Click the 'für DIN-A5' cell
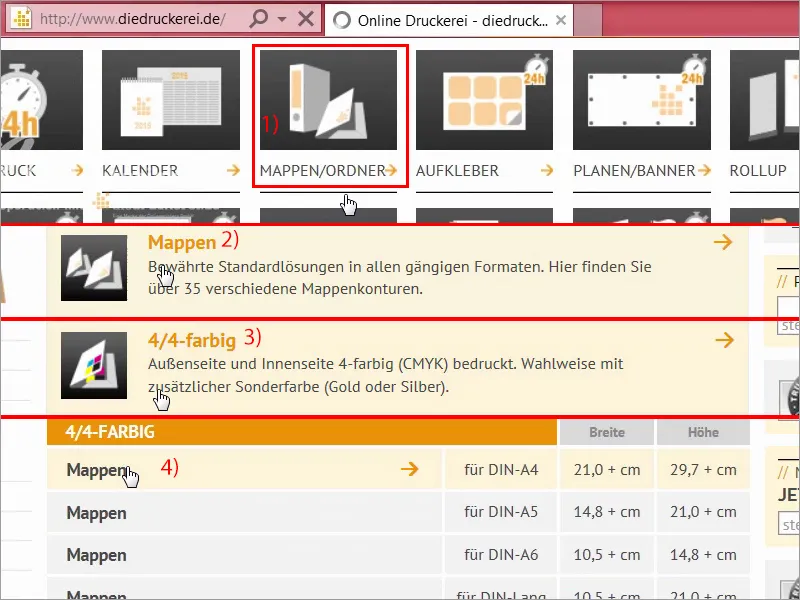The height and width of the screenshot is (600, 800). tap(501, 512)
